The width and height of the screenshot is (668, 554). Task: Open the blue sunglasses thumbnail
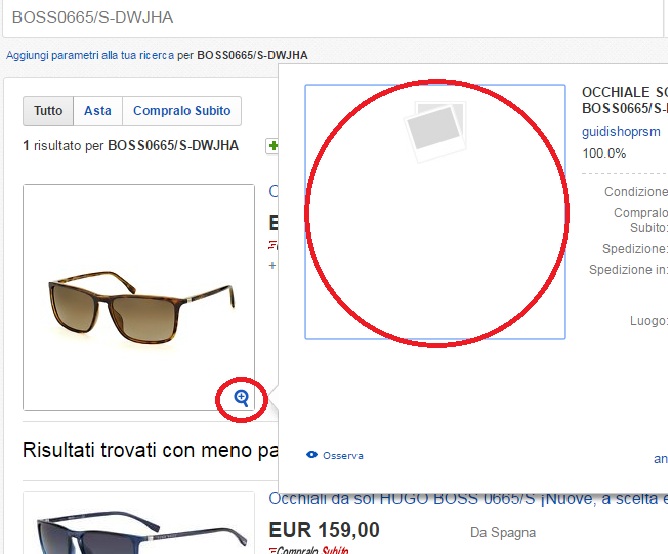tap(139, 523)
